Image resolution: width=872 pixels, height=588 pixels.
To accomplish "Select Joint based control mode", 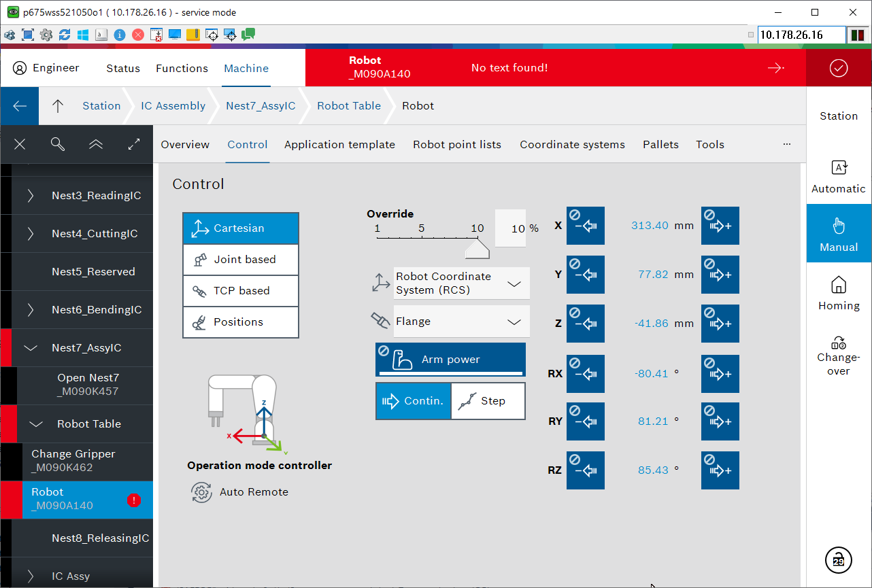I will [x=241, y=260].
